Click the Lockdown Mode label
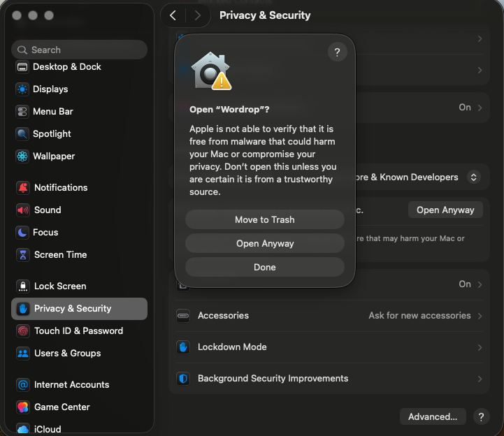The height and width of the screenshot is (436, 504). [232, 347]
